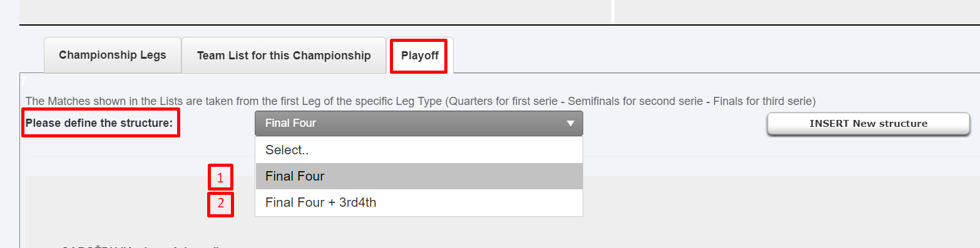Open the Championship Legs tab

(x=113, y=55)
